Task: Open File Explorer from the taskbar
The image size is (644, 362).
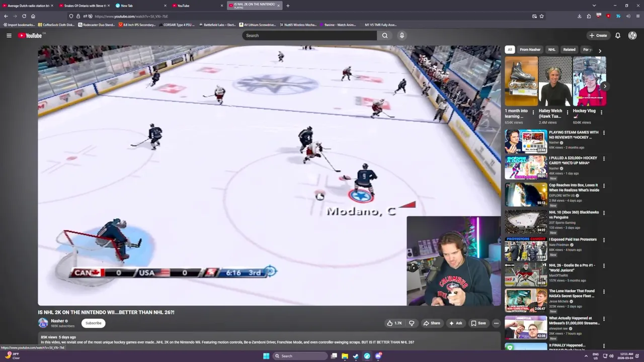Action: (345, 356)
